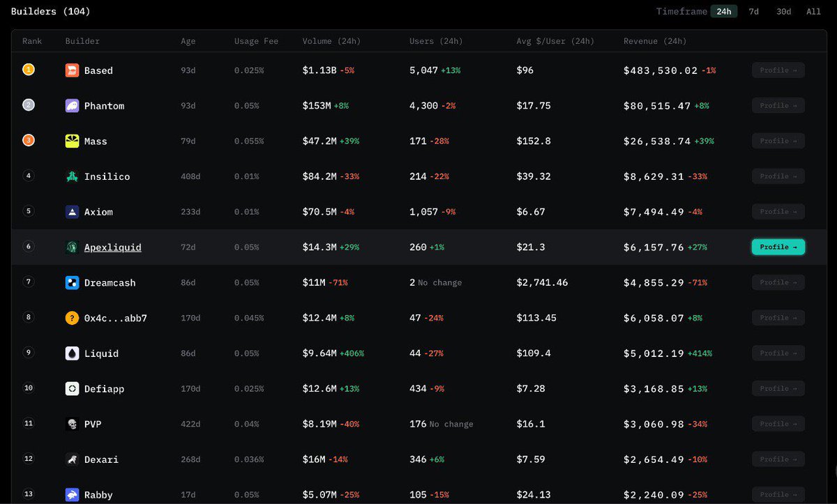The height and width of the screenshot is (504, 837).
Task: Click the Based builder logo icon
Action: click(72, 70)
